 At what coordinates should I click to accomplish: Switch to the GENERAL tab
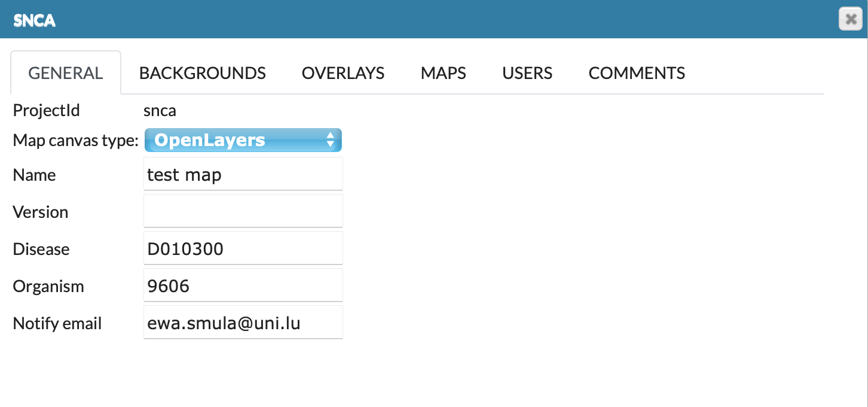(66, 73)
